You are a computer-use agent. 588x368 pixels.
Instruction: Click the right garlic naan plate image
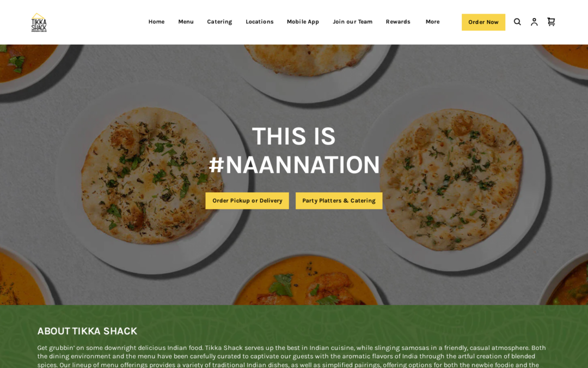click(x=452, y=178)
